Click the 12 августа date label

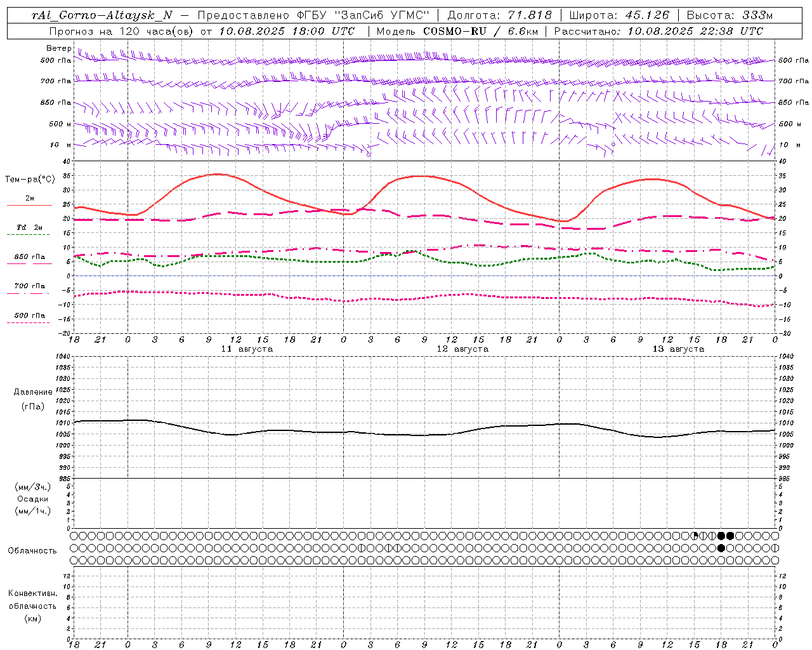462,349
